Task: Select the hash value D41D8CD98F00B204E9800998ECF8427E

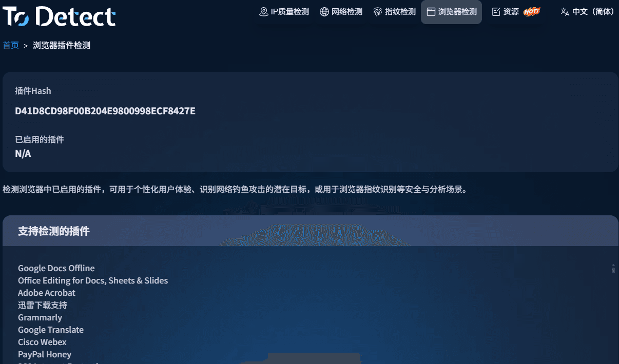Action: pos(105,111)
